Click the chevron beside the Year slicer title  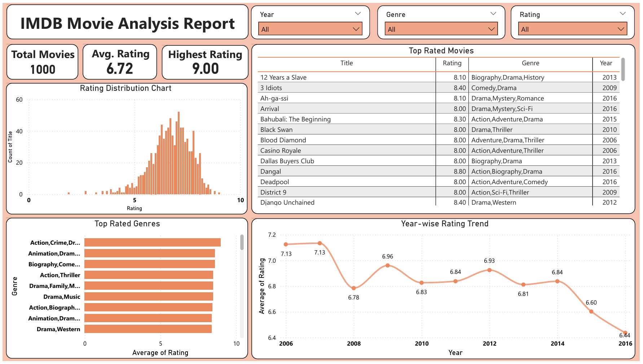click(x=358, y=14)
